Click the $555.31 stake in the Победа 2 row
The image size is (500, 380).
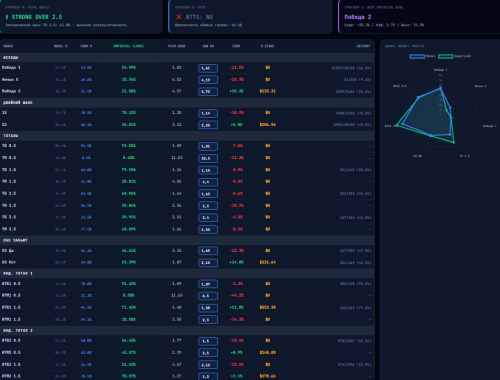(x=268, y=91)
